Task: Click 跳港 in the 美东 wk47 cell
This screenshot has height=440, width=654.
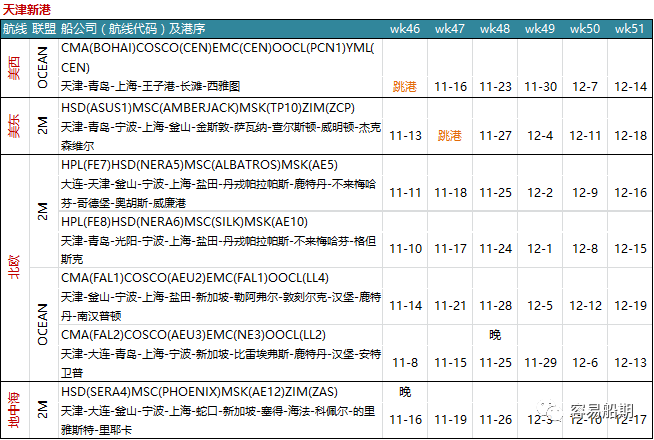Action: [x=450, y=136]
